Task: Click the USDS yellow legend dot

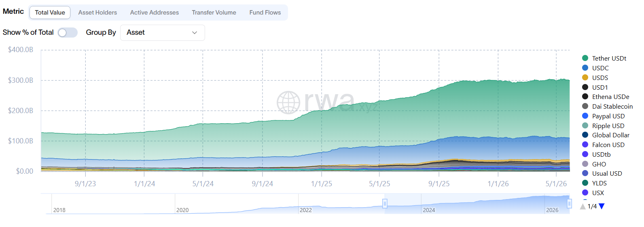Action: 585,78
